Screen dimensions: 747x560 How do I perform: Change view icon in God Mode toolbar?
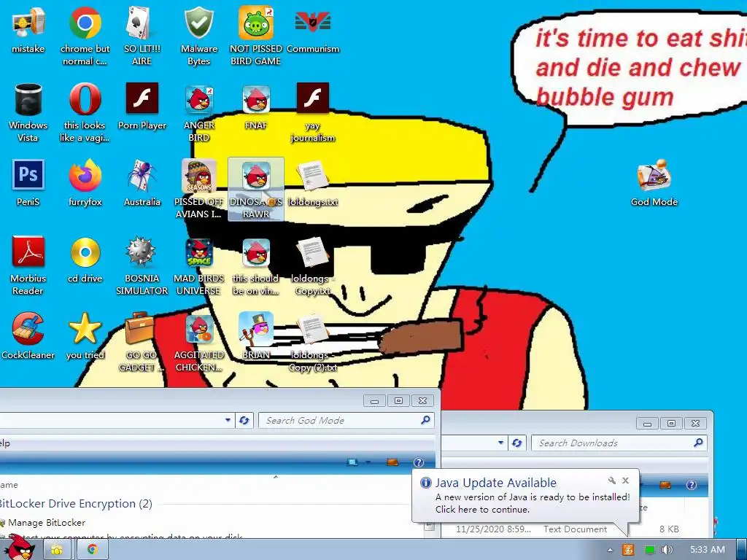pyautogui.click(x=352, y=462)
